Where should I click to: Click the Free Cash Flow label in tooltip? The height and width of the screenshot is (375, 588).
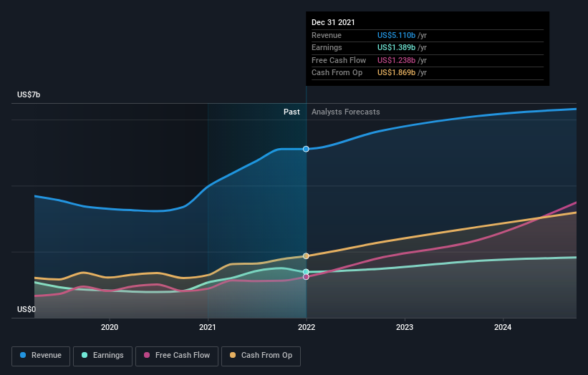click(x=339, y=60)
